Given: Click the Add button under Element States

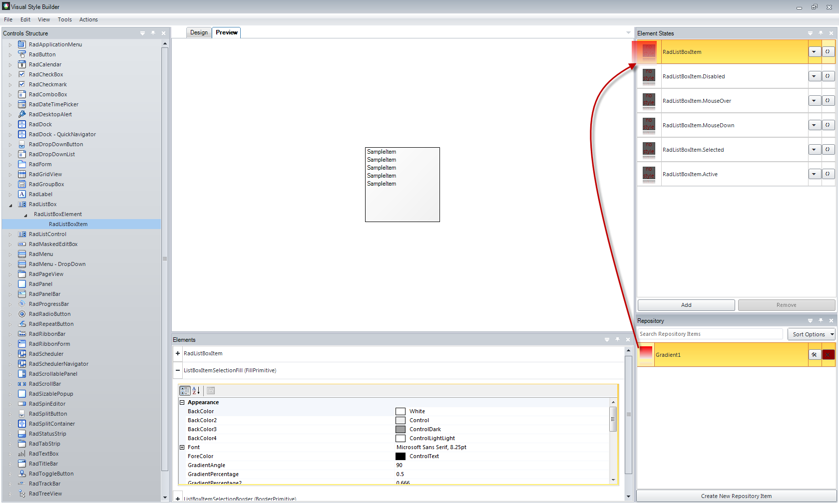Looking at the screenshot, I should point(686,305).
